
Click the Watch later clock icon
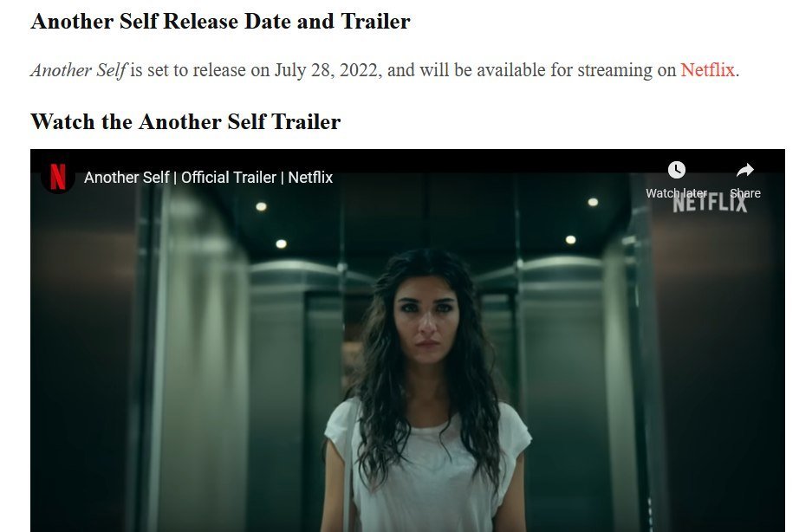(x=676, y=170)
